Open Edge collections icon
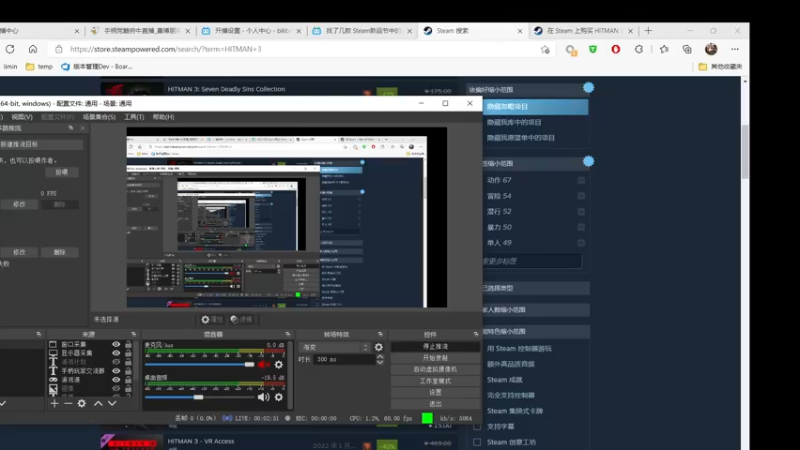800x450 pixels. click(x=687, y=49)
